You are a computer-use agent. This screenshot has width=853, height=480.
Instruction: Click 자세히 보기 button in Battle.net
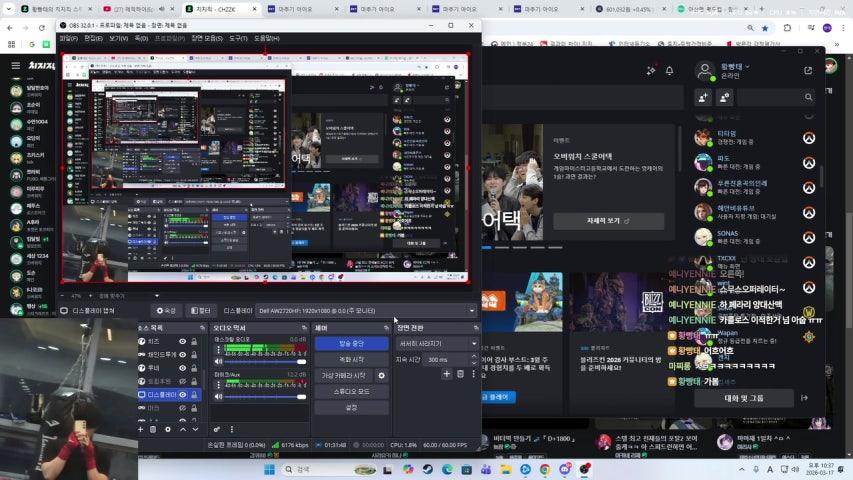(594, 221)
